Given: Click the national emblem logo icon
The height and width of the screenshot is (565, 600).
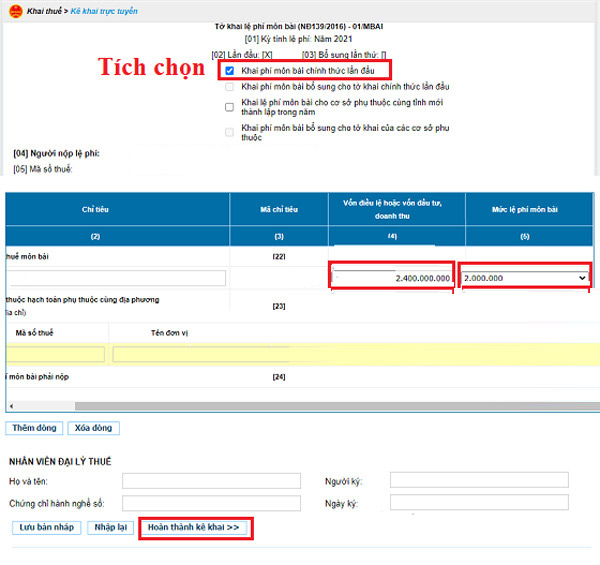Looking at the screenshot, I should point(16,11).
